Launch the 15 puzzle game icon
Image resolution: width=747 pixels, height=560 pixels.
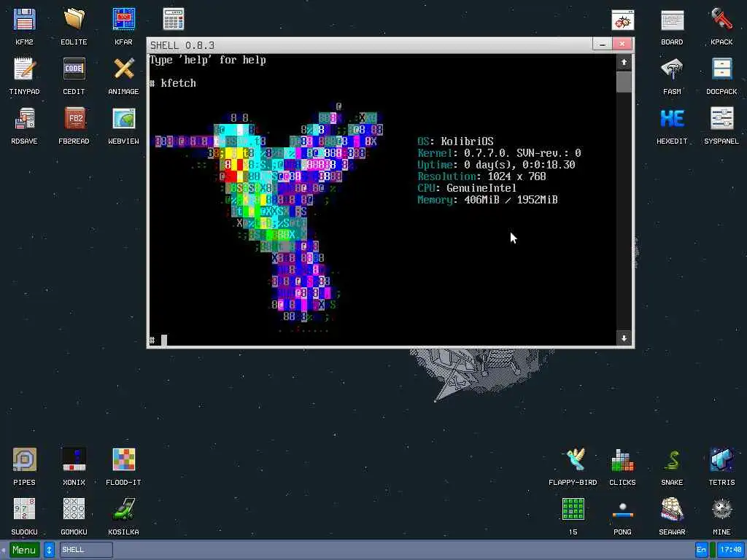[573, 510]
